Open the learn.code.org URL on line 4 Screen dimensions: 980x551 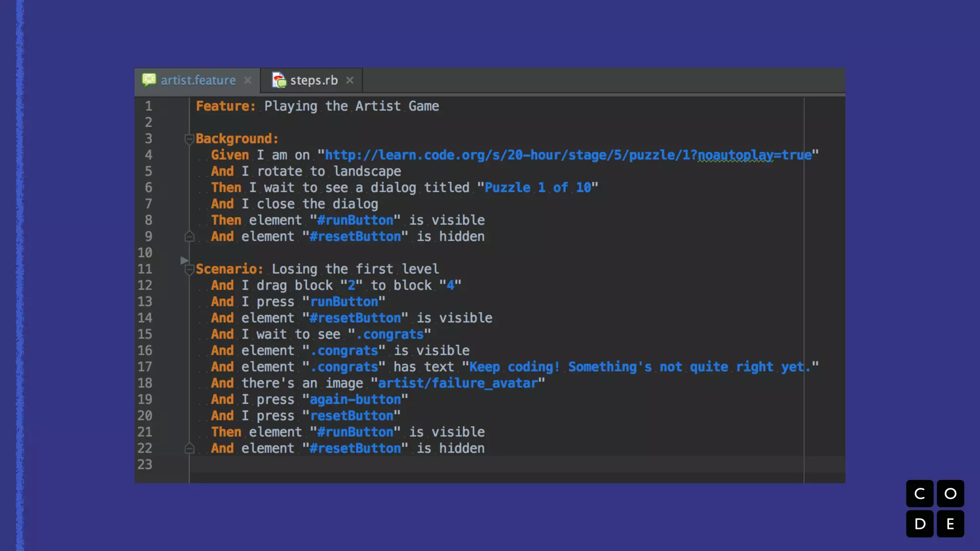pyautogui.click(x=568, y=155)
